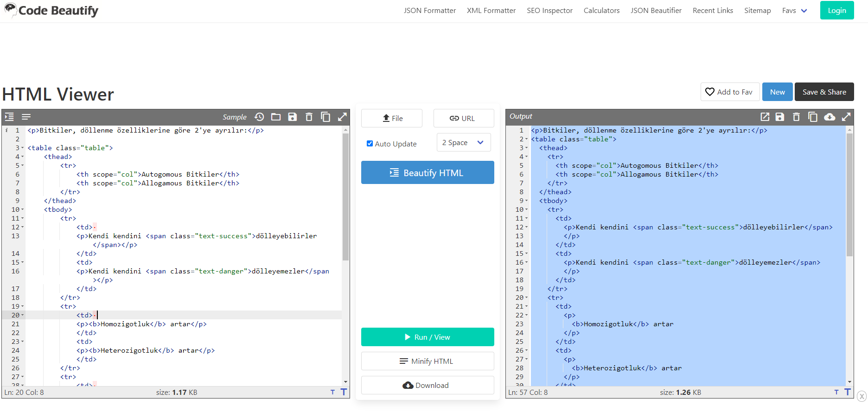Click the Login button
The width and height of the screenshot is (868, 412).
coord(837,10)
